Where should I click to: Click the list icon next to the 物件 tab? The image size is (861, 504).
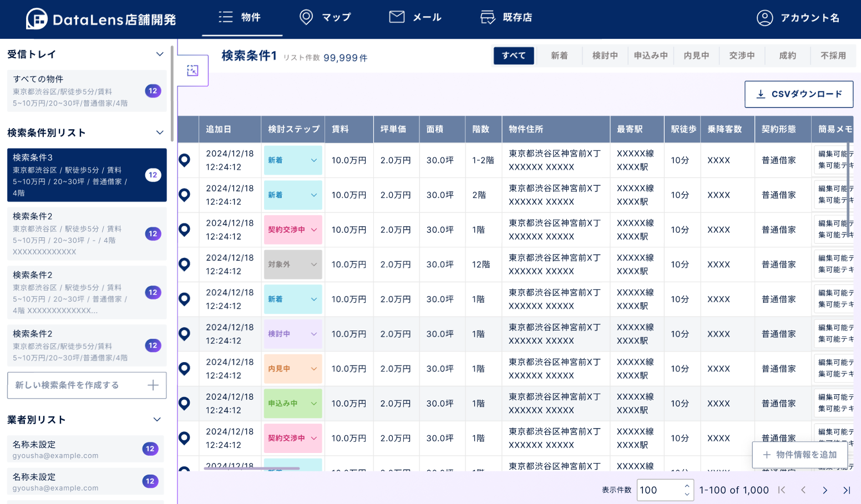225,17
